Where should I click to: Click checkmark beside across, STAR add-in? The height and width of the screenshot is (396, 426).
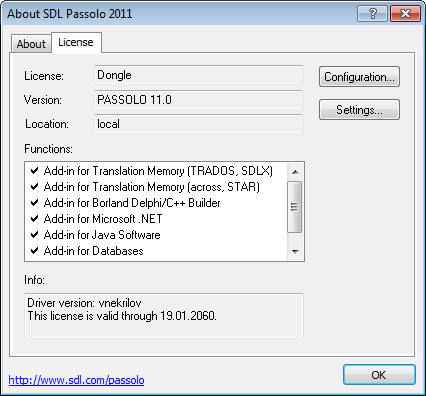[34, 187]
